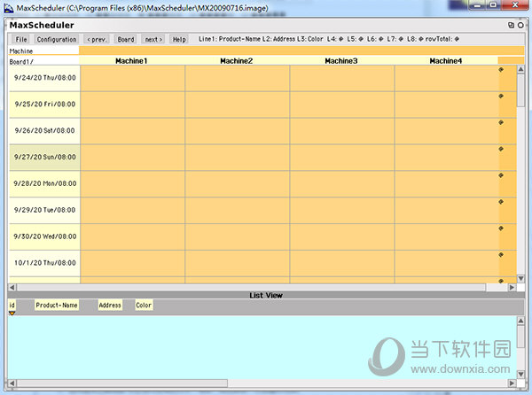The image size is (532, 395).
Task: Click the inner window circle close icon
Action: click(x=520, y=25)
